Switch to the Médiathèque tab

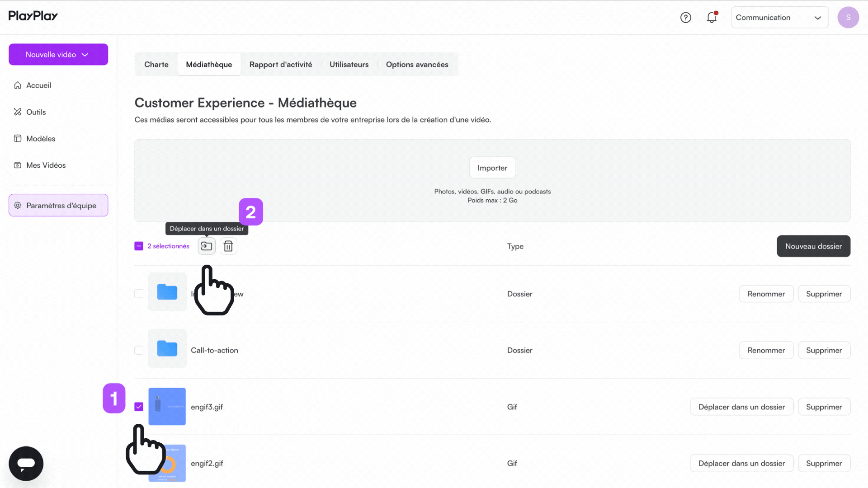pos(209,65)
